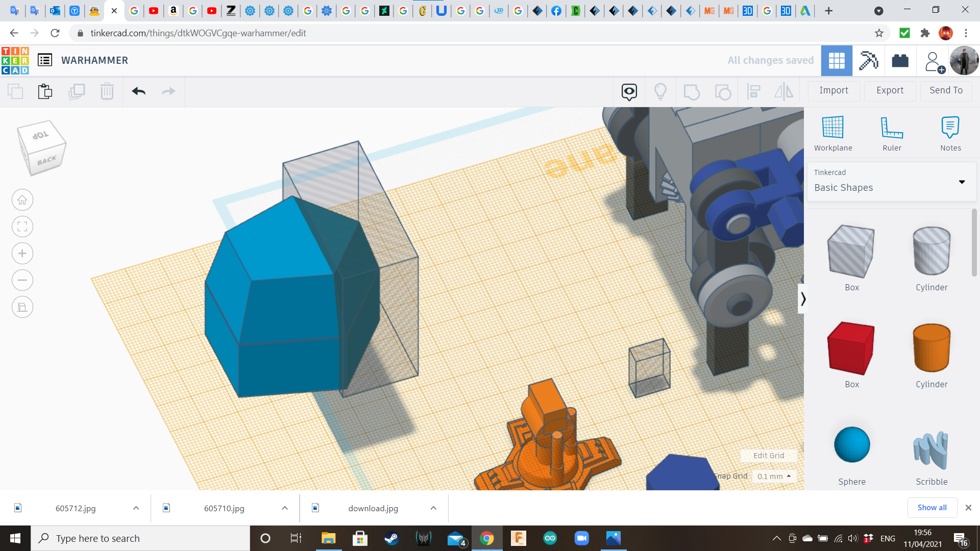980x551 pixels.
Task: Click the zoom in button
Action: click(22, 254)
